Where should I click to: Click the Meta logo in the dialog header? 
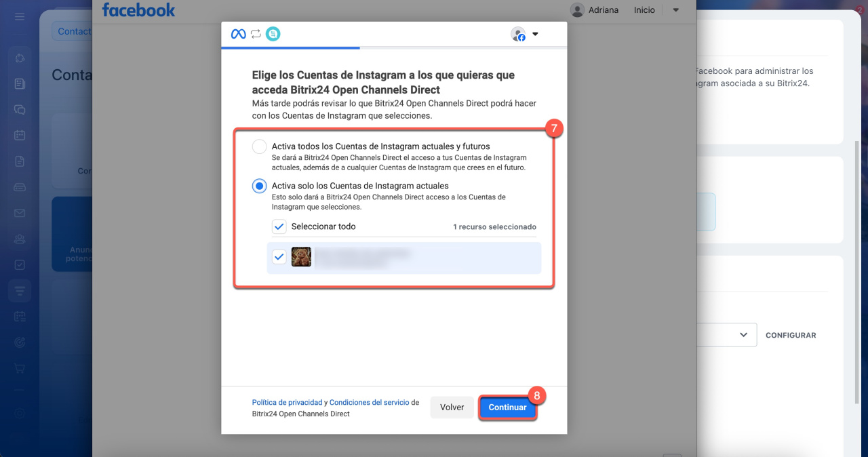(x=238, y=34)
